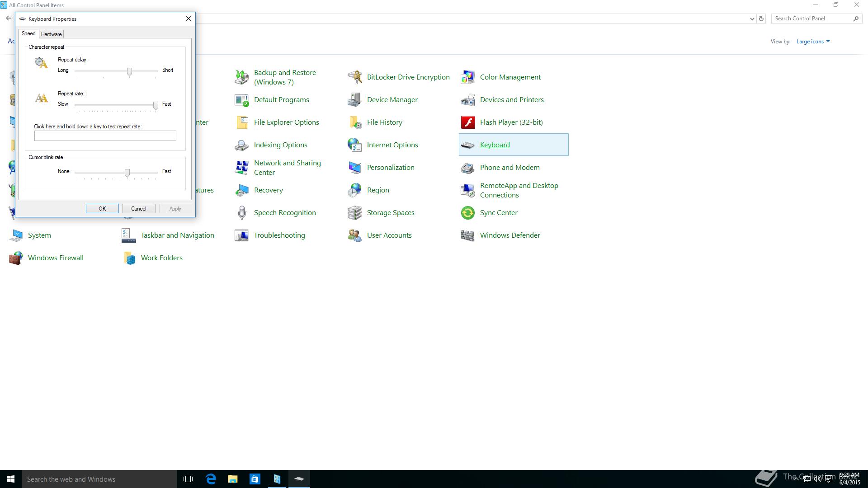Click the repeat rate test box
Screen dimensions: 868x488
pos(105,136)
